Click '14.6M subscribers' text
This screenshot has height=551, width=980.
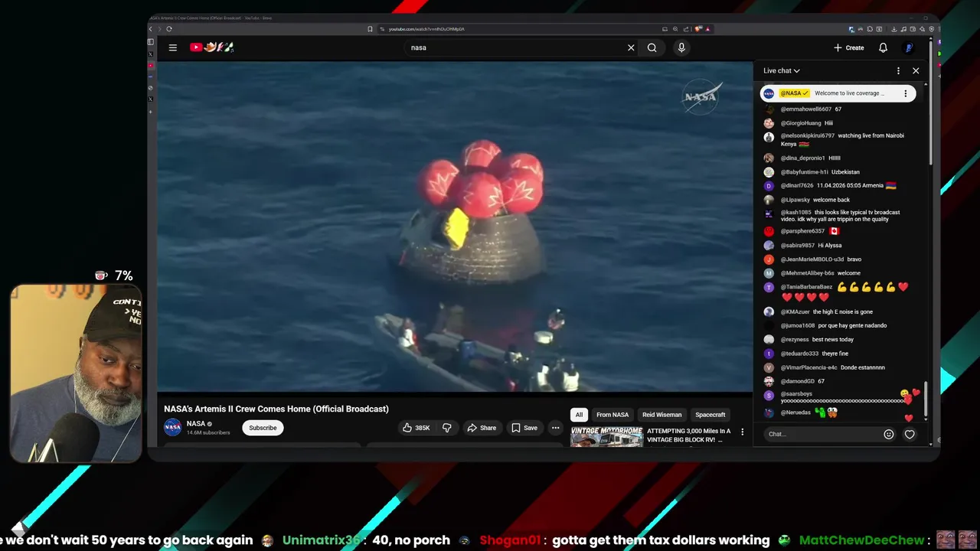click(208, 432)
